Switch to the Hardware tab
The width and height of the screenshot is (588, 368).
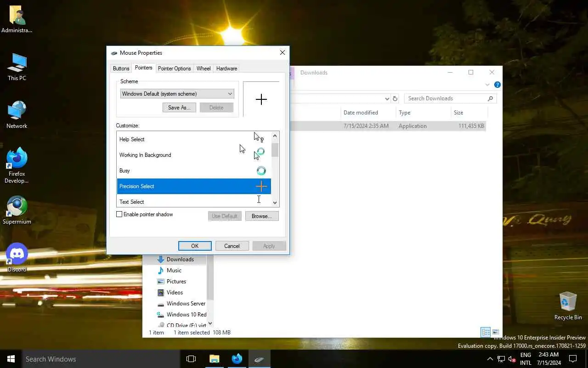coord(226,69)
